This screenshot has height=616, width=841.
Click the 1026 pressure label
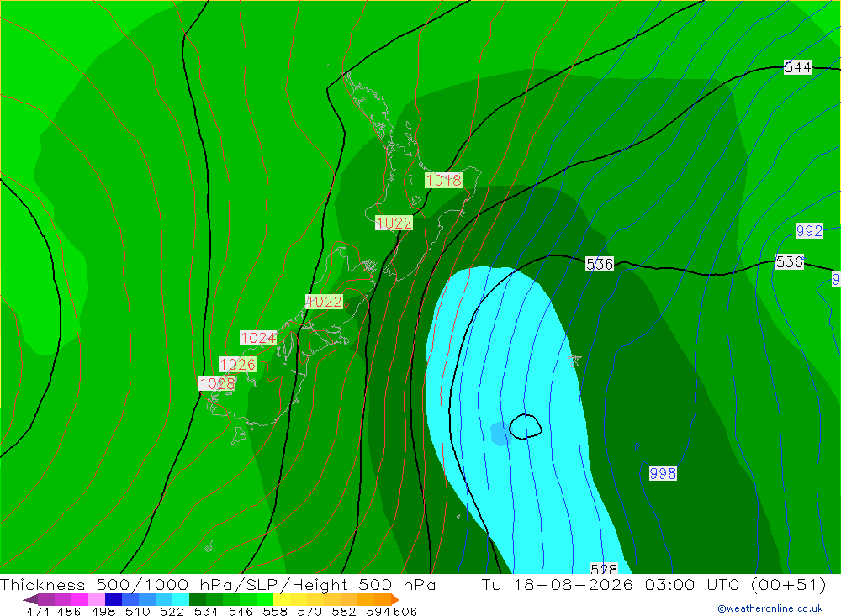(238, 365)
